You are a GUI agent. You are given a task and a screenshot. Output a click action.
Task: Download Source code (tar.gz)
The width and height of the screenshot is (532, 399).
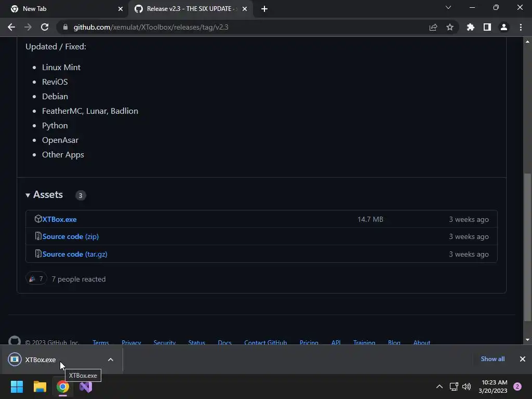coord(75,254)
